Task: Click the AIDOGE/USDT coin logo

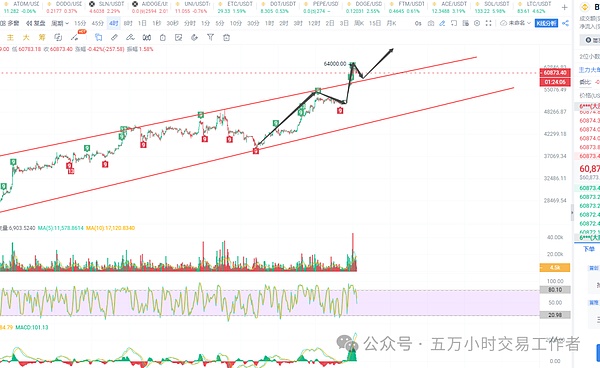Action: 135,4
